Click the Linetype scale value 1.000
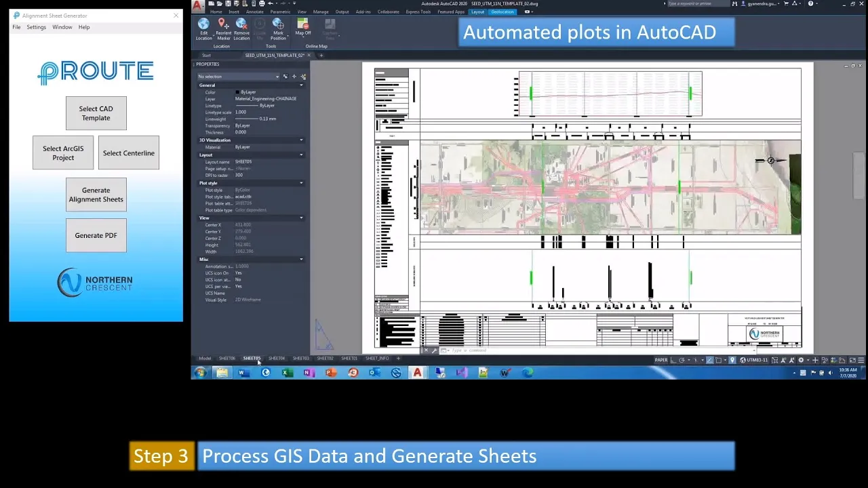Viewport: 868px width, 488px height. 241,113
